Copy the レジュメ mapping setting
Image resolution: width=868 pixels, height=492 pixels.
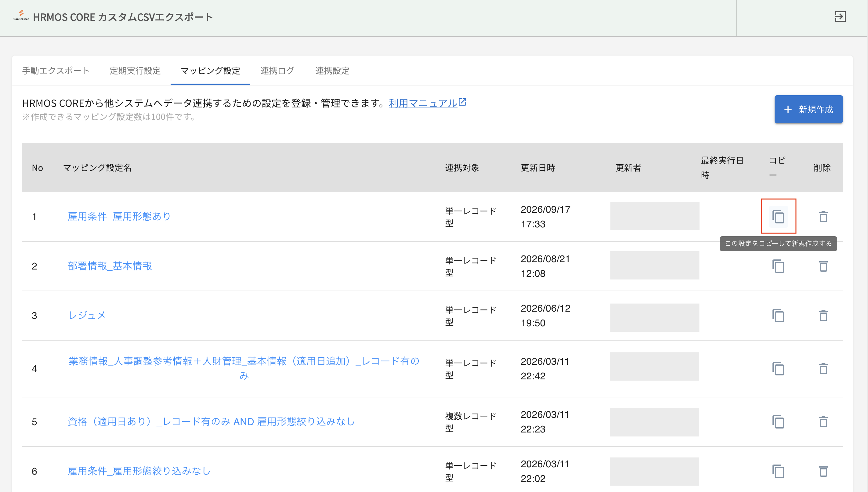point(778,316)
